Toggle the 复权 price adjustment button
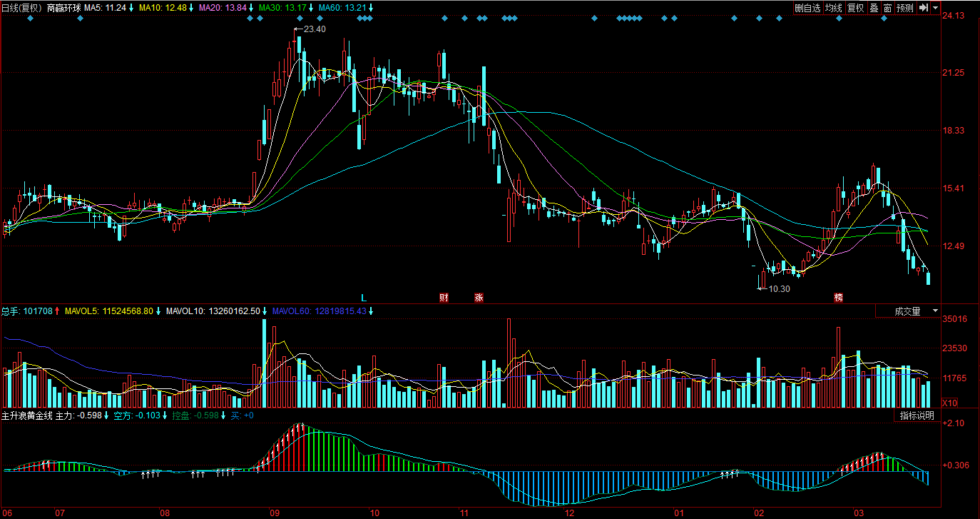 tap(855, 8)
